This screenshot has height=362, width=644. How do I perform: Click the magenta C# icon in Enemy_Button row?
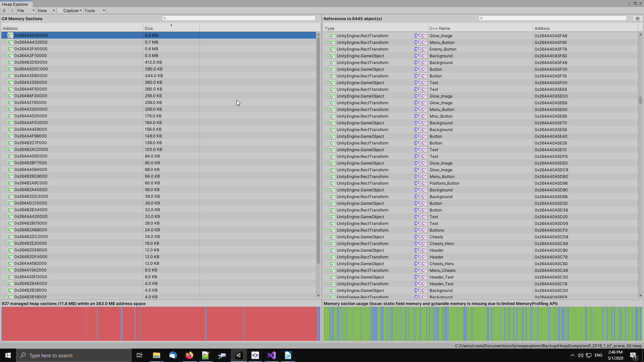coord(424,49)
